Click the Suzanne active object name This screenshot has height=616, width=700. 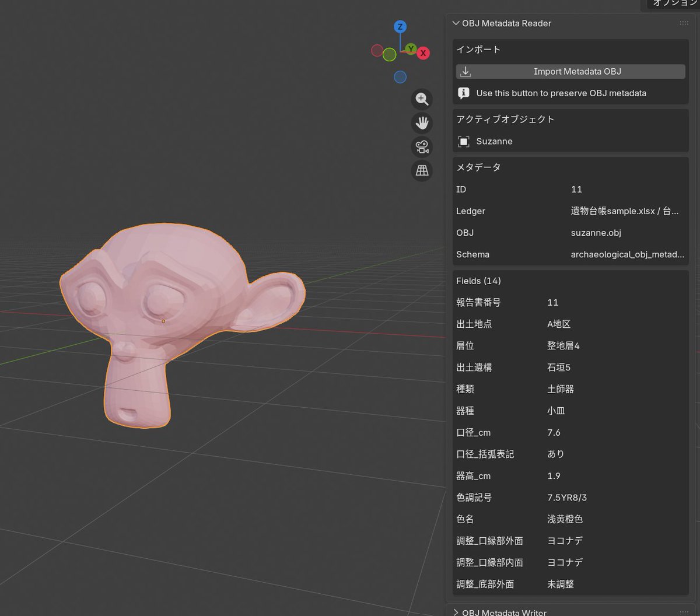[494, 141]
